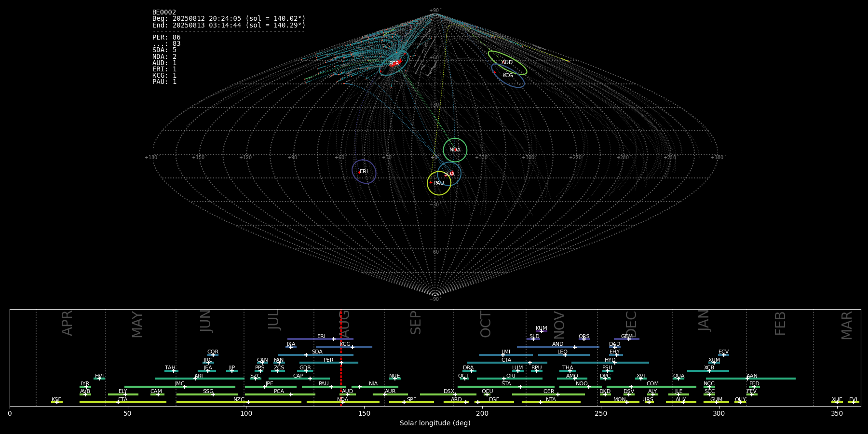Click the 'Beg: 20250812 20:24:05' line
The width and height of the screenshot is (868, 434).
tap(229, 19)
